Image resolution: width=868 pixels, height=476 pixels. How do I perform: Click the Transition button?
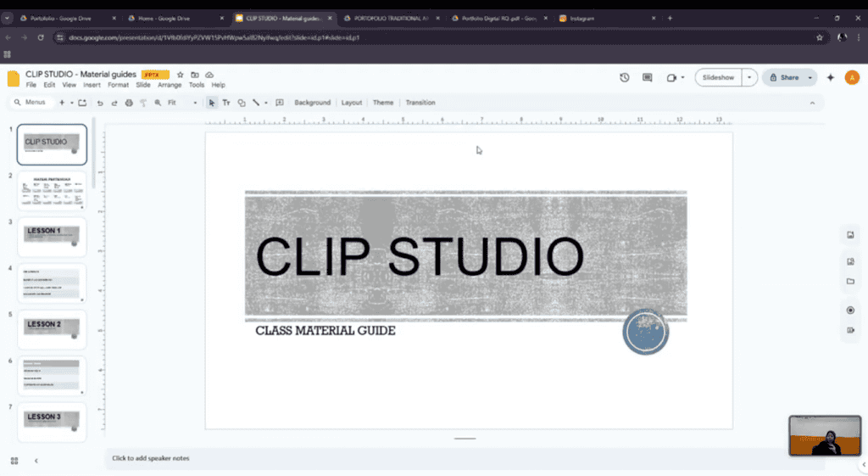(x=420, y=103)
